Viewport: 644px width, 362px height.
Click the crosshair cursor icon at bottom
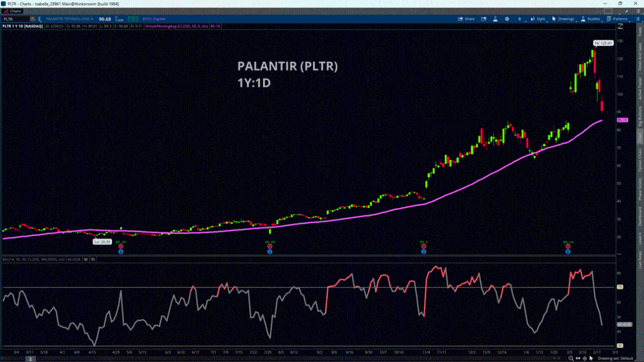[584, 358]
